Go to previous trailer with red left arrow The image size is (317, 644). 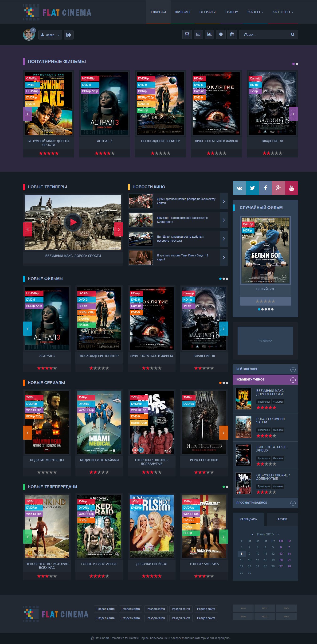coord(27,229)
